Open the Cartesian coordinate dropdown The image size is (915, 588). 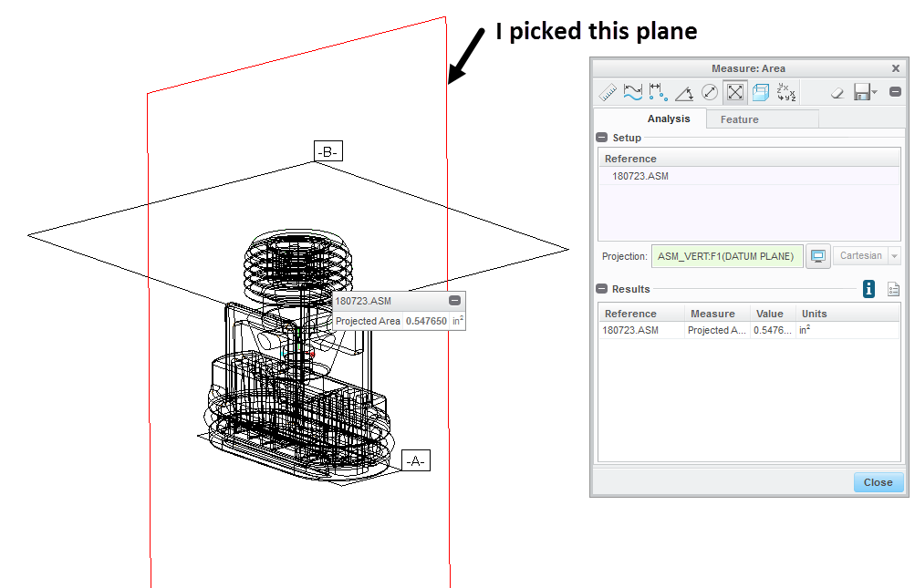[x=894, y=256]
